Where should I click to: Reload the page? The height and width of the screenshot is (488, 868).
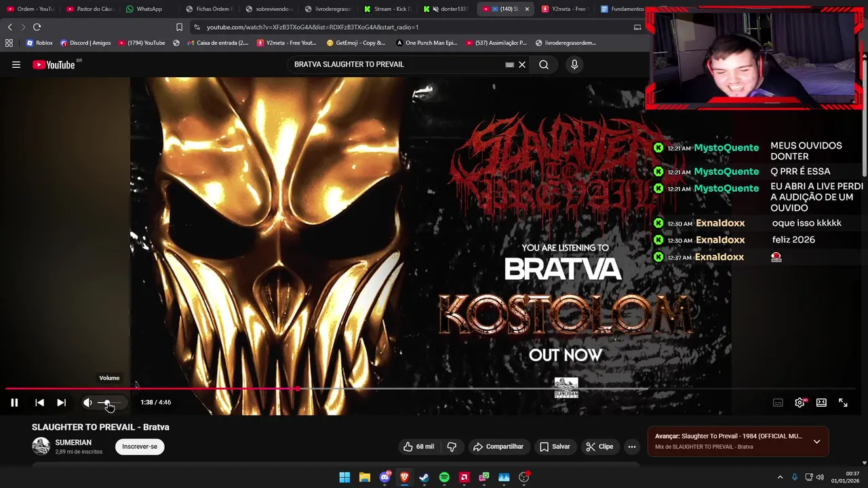pos(37,27)
